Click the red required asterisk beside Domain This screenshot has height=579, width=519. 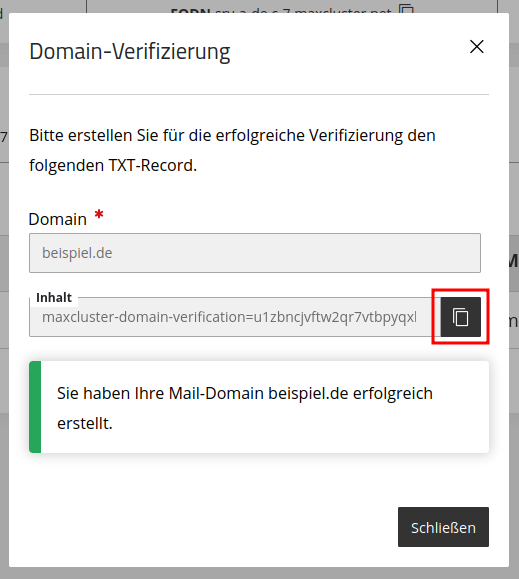tap(99, 214)
